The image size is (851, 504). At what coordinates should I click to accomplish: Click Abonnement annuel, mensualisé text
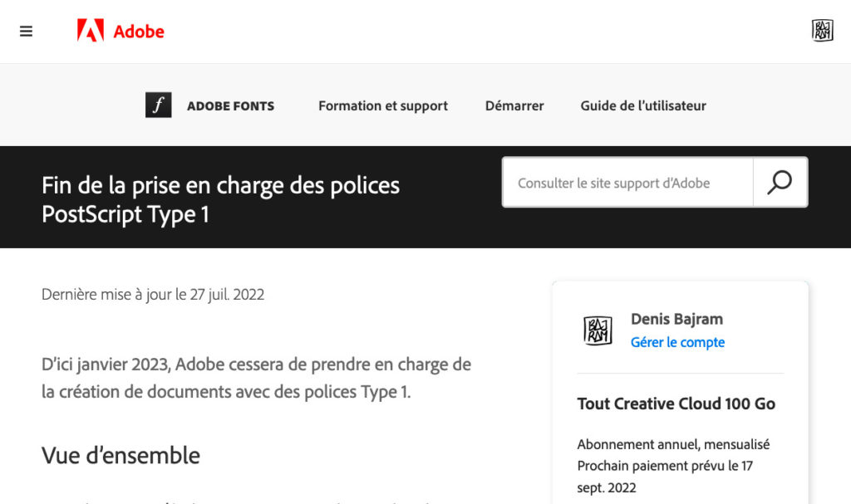[x=673, y=444]
